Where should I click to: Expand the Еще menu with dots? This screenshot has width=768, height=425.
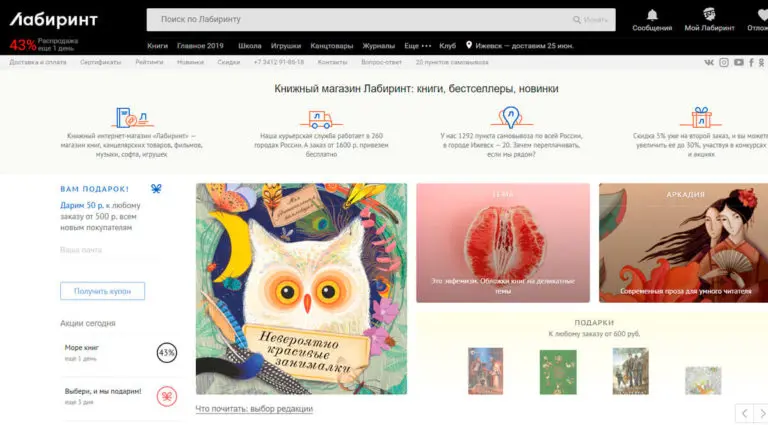point(417,46)
